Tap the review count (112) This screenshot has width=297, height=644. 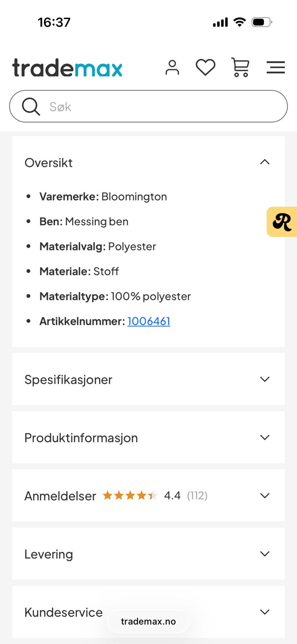point(197,495)
